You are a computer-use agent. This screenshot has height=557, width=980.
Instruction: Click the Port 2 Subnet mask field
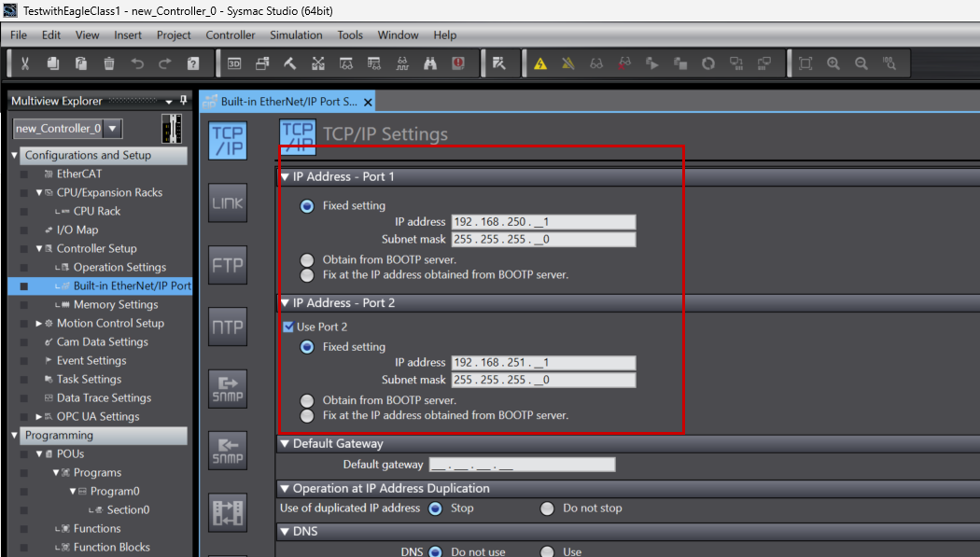pos(544,381)
